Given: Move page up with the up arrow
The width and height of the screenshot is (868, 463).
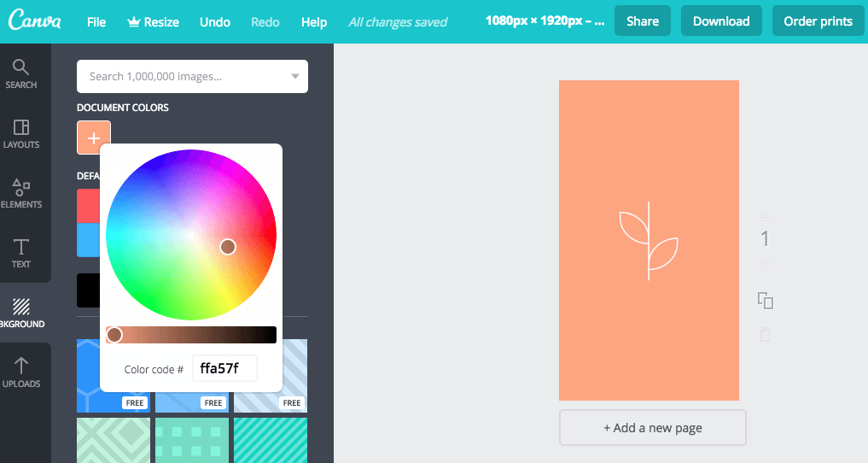Looking at the screenshot, I should pyautogui.click(x=766, y=215).
